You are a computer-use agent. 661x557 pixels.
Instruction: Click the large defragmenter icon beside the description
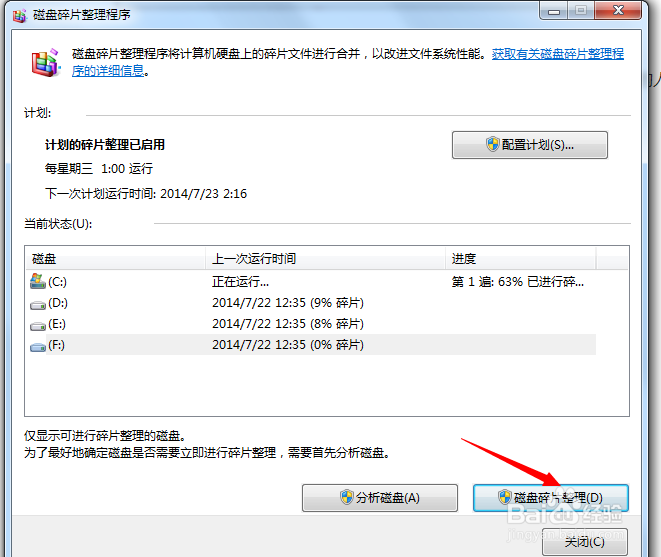46,62
